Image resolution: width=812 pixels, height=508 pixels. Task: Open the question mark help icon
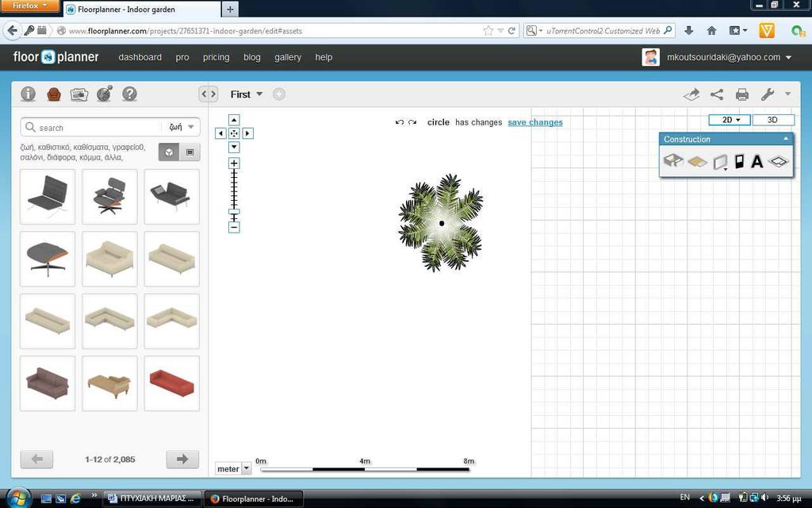[x=129, y=94]
